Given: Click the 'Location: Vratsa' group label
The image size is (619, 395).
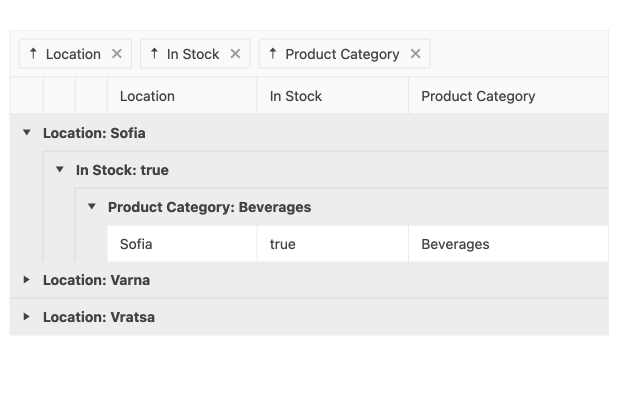Looking at the screenshot, I should (99, 317).
